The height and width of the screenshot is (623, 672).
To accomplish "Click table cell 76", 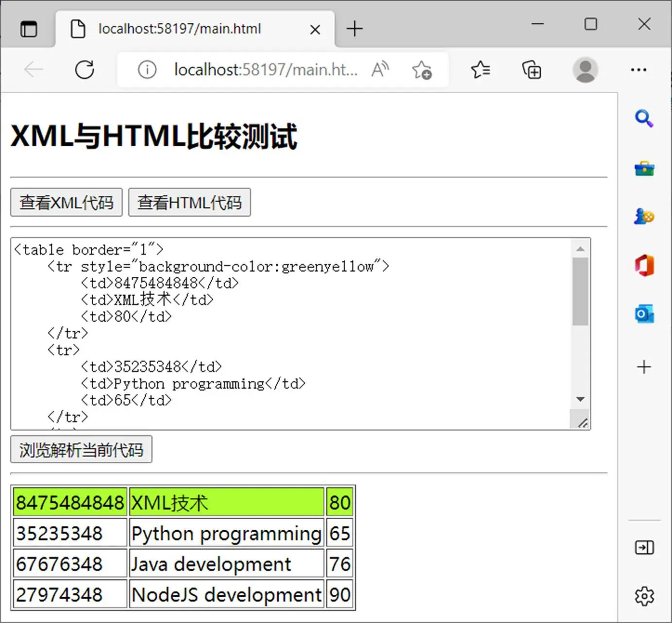I will click(340, 564).
